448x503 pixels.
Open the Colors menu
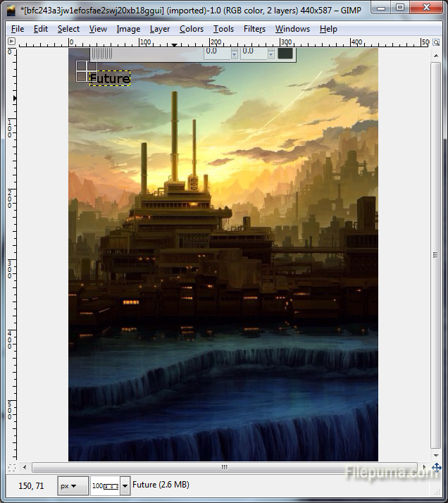[191, 29]
